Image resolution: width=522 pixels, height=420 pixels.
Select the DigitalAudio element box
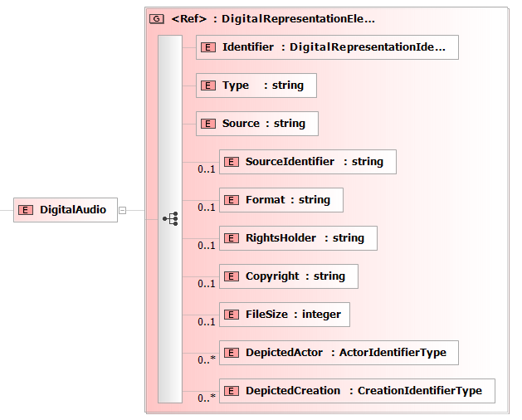click(66, 210)
